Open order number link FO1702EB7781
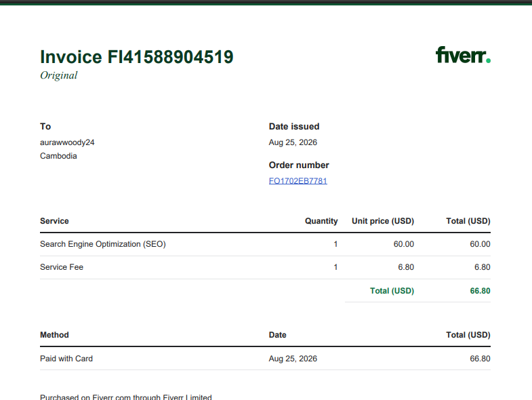 (298, 181)
